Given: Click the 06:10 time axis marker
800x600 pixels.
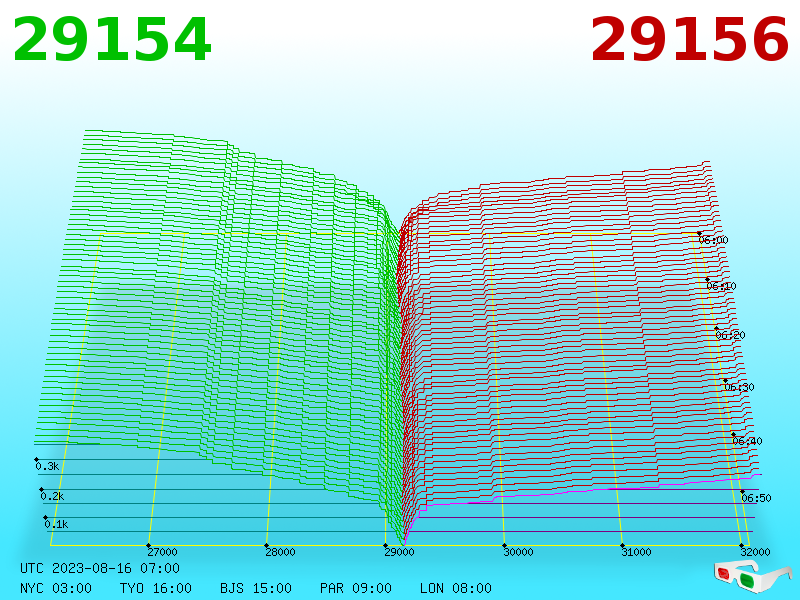Looking at the screenshot, I should coord(721,286).
